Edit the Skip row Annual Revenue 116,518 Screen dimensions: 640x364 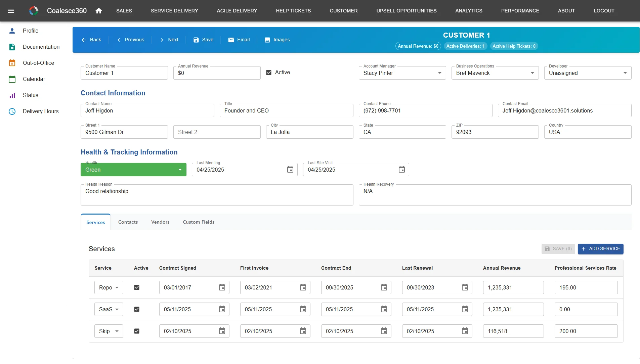513,331
